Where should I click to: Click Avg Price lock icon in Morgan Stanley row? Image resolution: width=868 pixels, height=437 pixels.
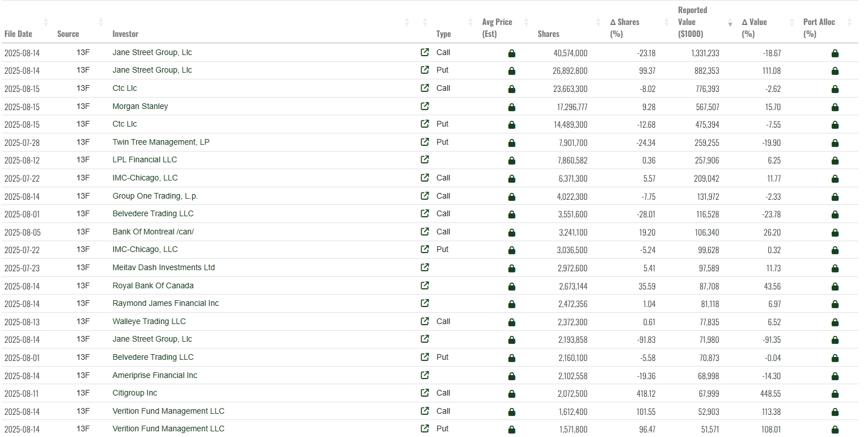(x=511, y=107)
